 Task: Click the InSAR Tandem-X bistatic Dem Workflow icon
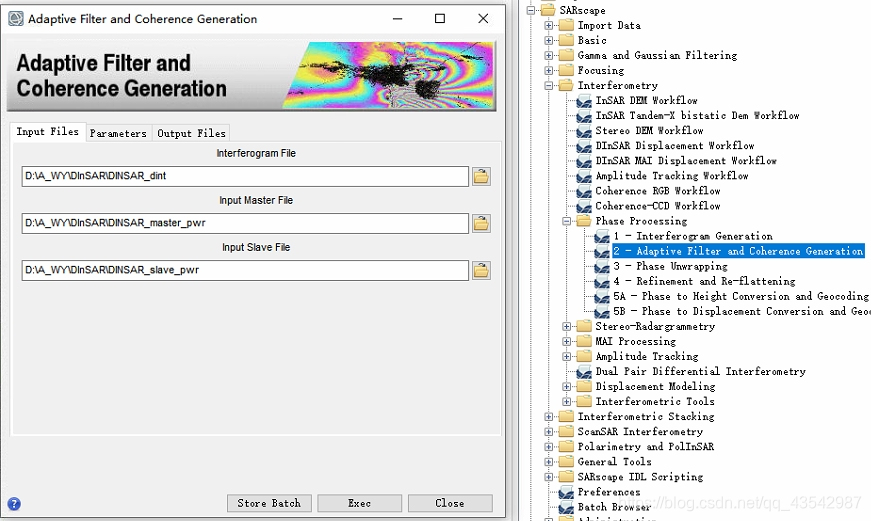(584, 116)
